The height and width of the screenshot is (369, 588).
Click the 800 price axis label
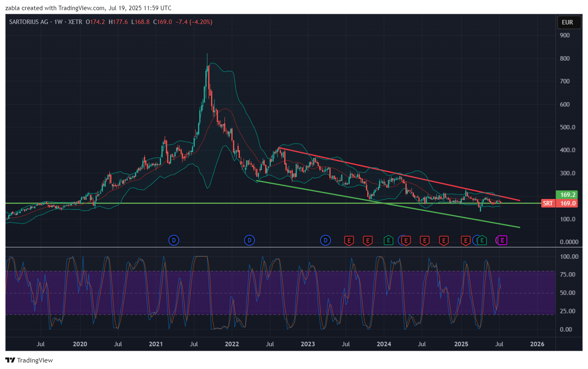[565, 58]
